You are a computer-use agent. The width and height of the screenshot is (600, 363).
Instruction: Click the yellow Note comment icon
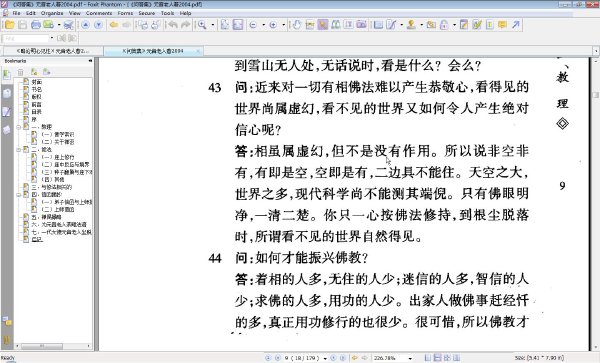(502, 25)
